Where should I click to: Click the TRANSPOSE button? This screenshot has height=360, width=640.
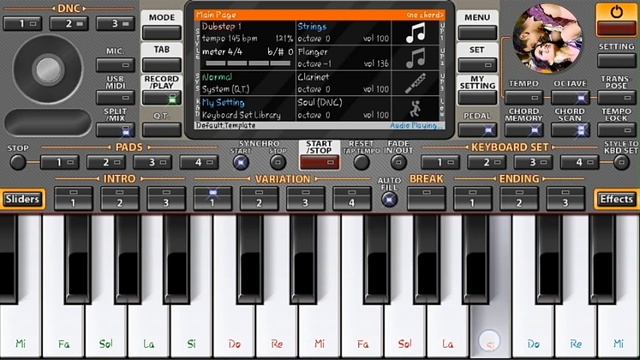[x=616, y=98]
